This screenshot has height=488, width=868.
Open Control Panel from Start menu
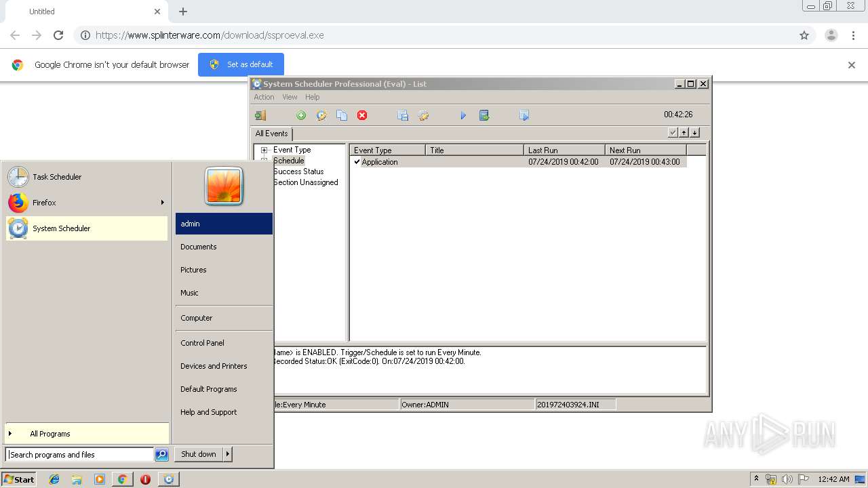pos(224,343)
